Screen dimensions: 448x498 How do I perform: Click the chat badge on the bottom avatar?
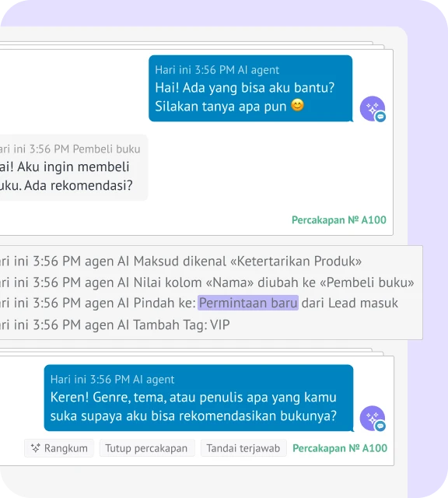point(380,426)
